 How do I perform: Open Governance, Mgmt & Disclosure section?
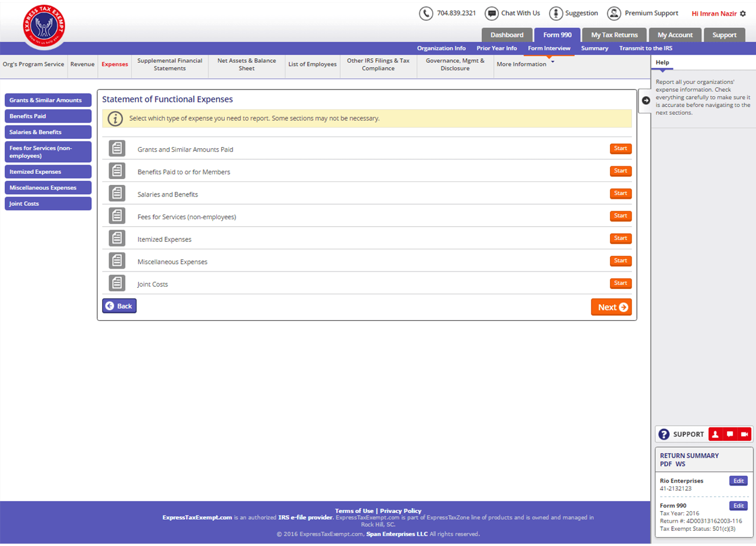click(455, 65)
